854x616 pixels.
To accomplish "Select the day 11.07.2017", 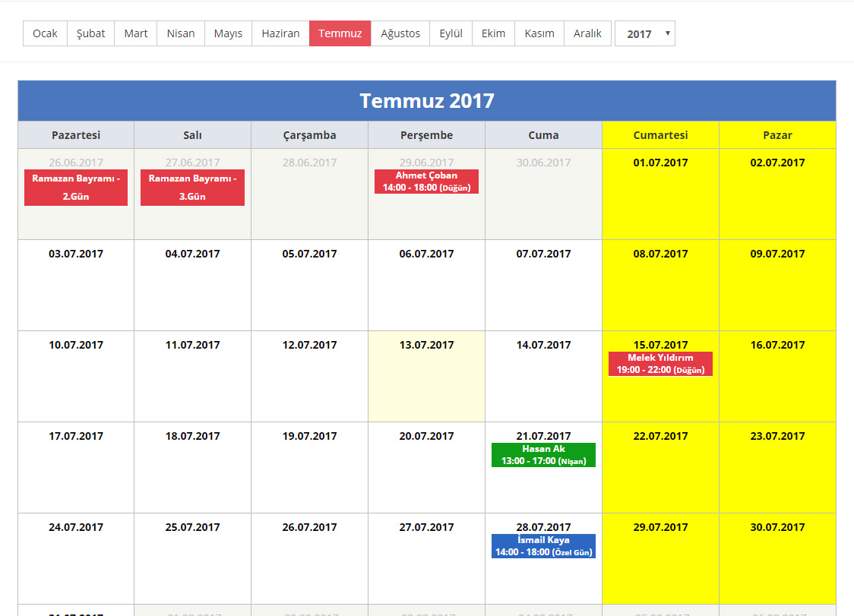I will (x=192, y=376).
